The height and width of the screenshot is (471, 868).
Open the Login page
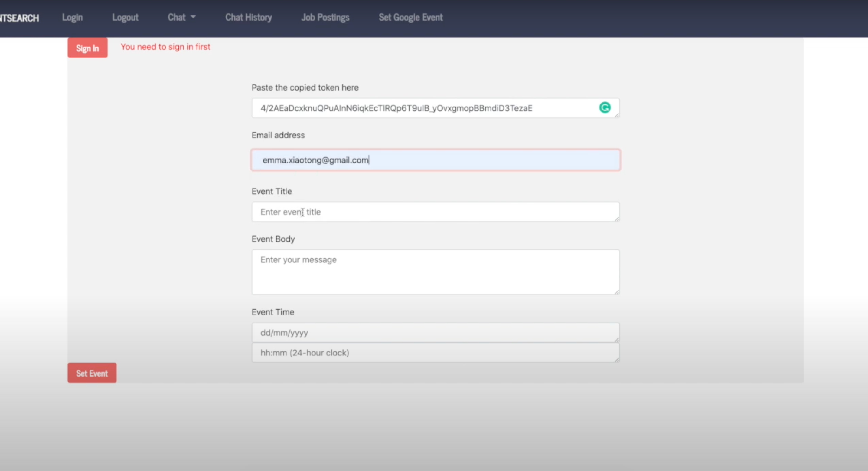point(72,18)
